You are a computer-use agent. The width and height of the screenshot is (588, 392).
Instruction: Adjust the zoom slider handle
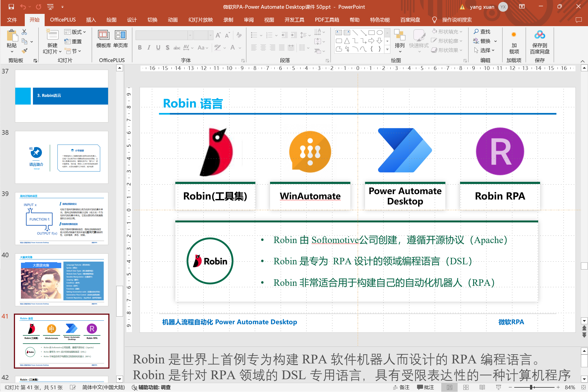click(531, 387)
